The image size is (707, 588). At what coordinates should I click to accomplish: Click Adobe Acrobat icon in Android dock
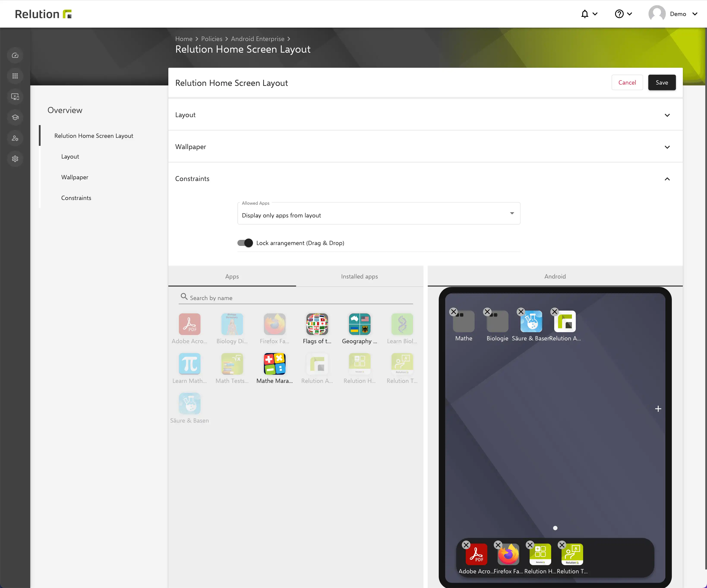[476, 554]
